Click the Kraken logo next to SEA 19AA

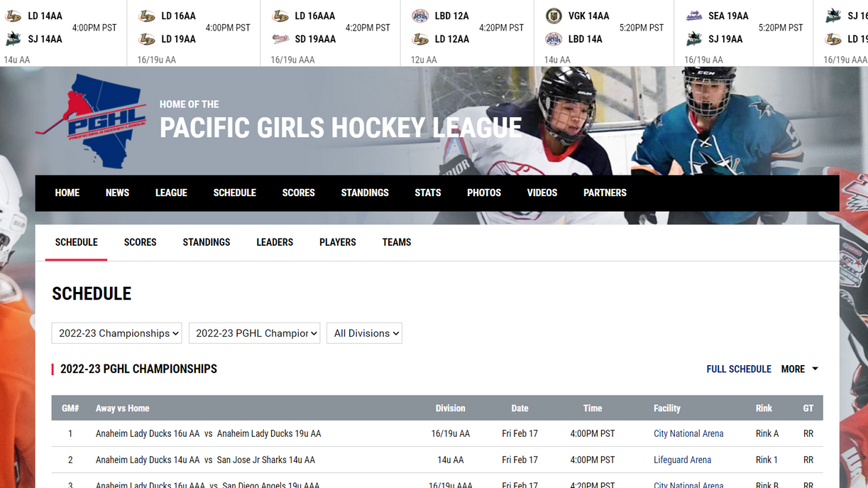693,15
